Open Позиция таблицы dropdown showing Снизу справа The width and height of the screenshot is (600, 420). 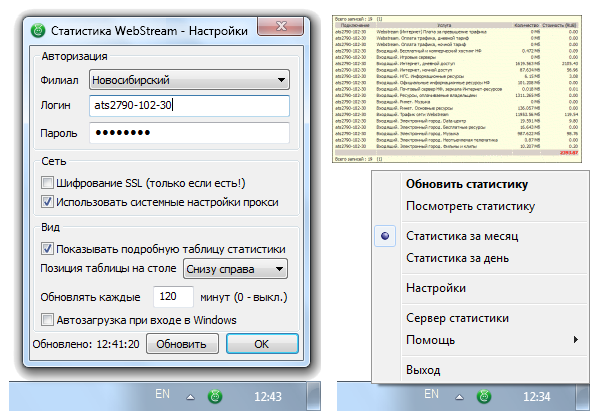(235, 269)
